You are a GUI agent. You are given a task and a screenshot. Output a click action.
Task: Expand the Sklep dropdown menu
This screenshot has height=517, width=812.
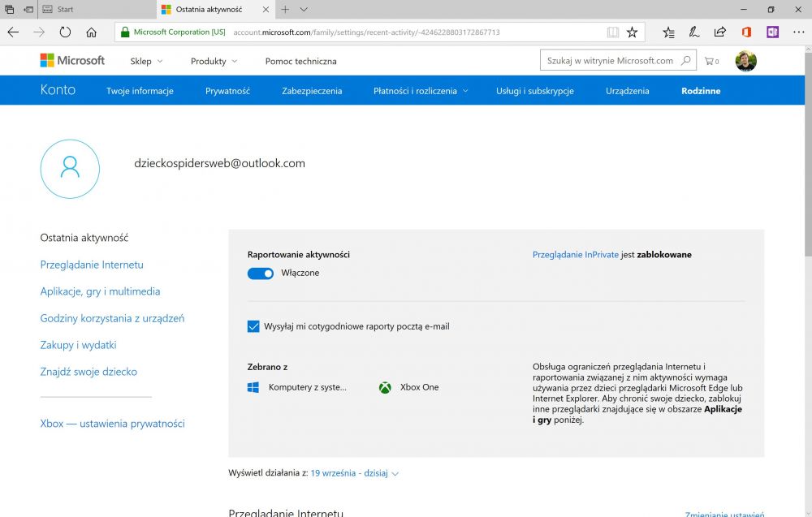pos(146,61)
